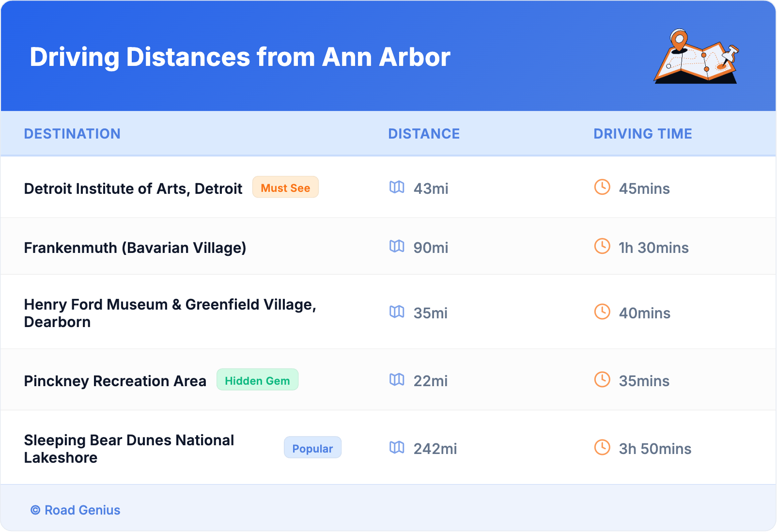Click the map illustration with location pin
The image size is (777, 532).
point(696,57)
